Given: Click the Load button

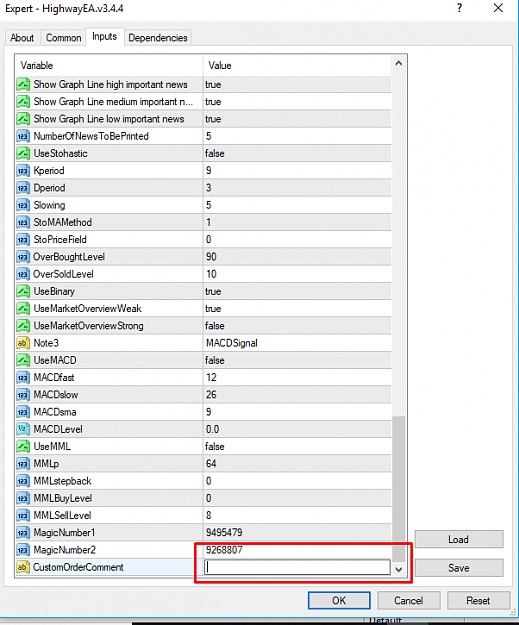Looking at the screenshot, I should click(459, 539).
